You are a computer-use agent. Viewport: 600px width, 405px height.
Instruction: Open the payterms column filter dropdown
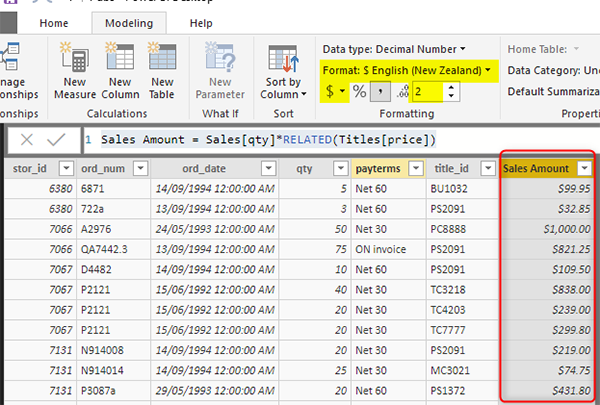pyautogui.click(x=416, y=169)
